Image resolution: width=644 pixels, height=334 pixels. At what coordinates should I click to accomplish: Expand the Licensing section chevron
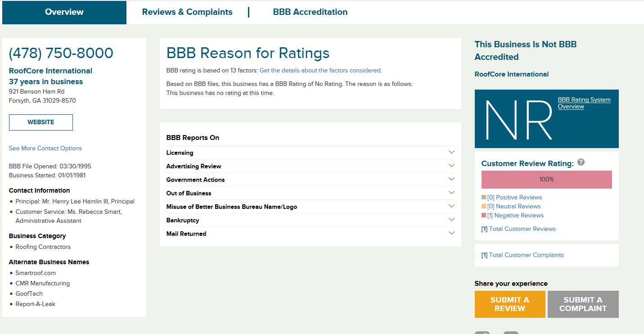[x=451, y=152]
